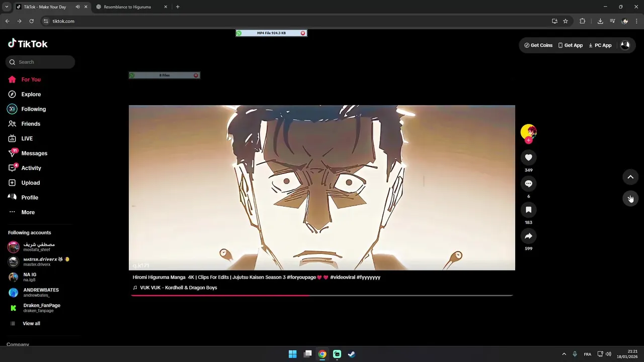Screen dimensions: 644x362
Task: View site information icon
Action: pyautogui.click(x=46, y=21)
